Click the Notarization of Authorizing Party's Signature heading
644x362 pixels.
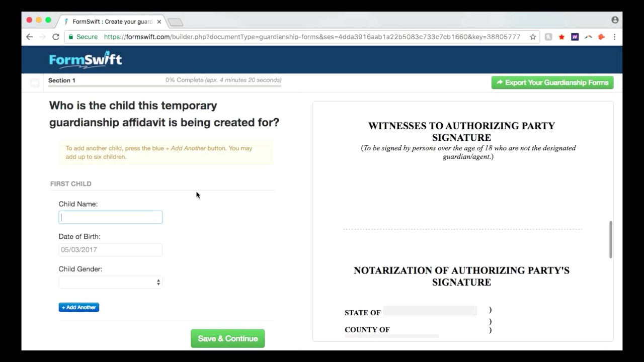point(461,276)
